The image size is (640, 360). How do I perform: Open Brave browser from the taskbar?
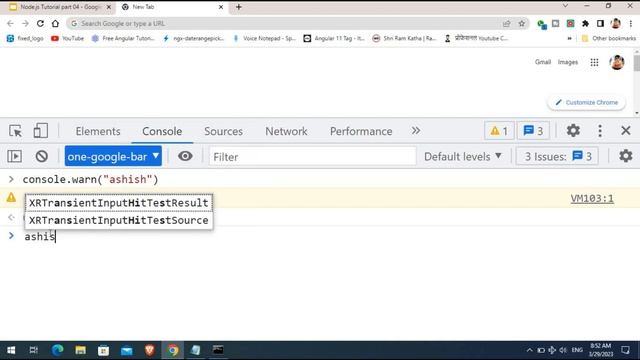pos(149,350)
